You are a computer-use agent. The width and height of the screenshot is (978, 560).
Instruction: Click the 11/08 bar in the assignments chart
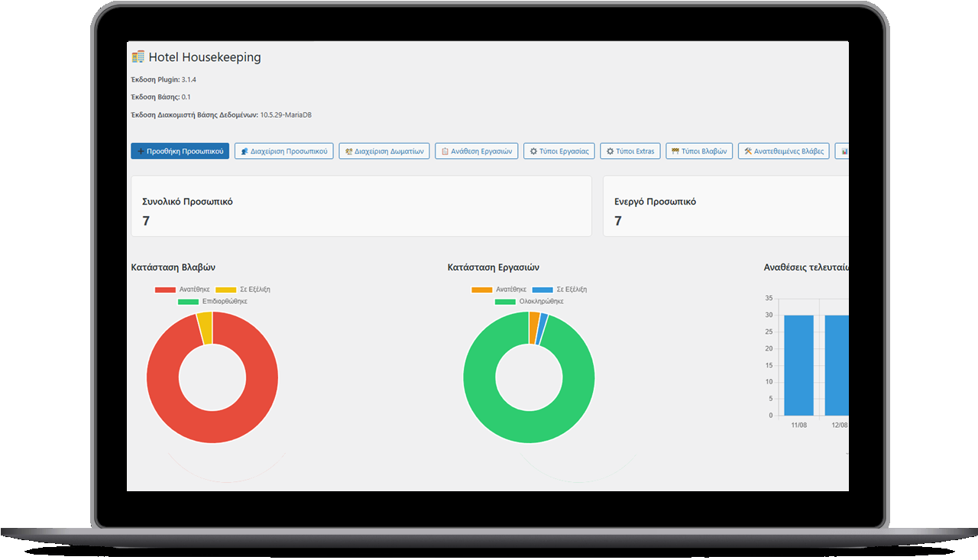point(798,365)
